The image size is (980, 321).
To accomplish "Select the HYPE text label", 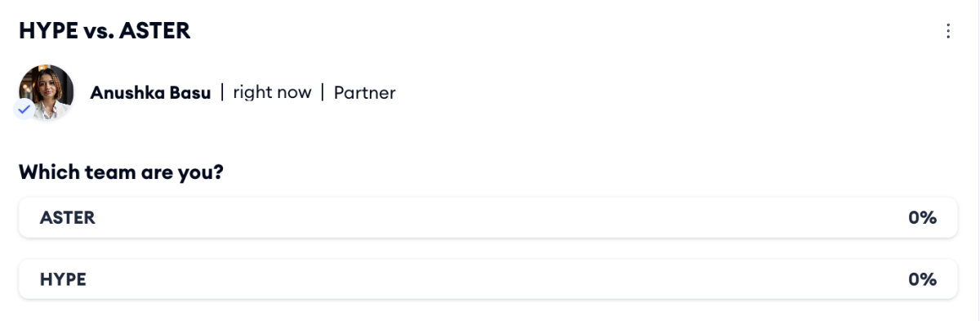I will click(63, 279).
